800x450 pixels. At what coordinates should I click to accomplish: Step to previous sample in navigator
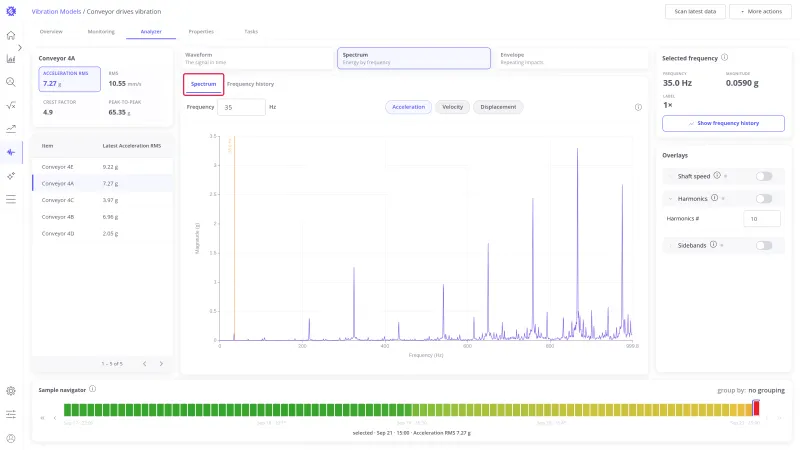(55, 418)
